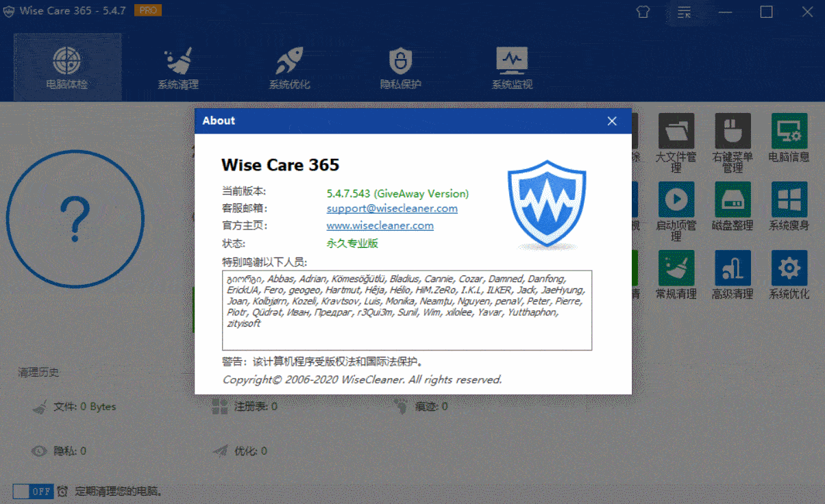
Task: Close the About dialog
Action: (x=612, y=121)
